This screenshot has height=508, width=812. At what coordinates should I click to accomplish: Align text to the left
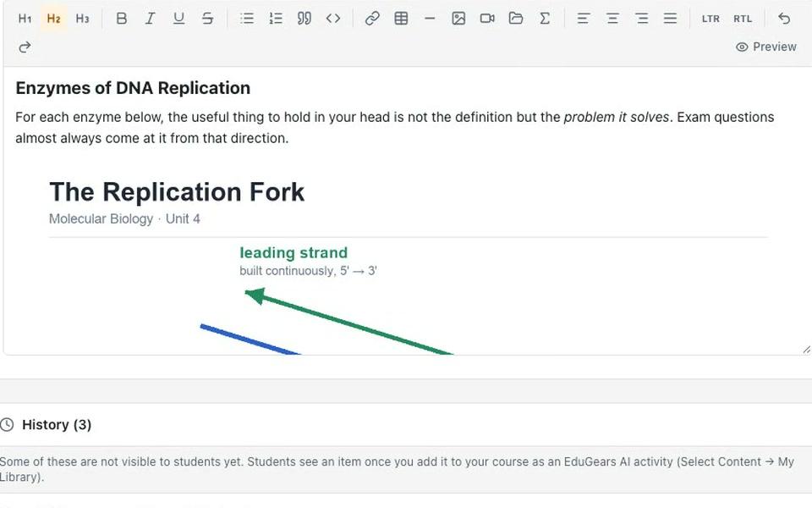coord(584,19)
